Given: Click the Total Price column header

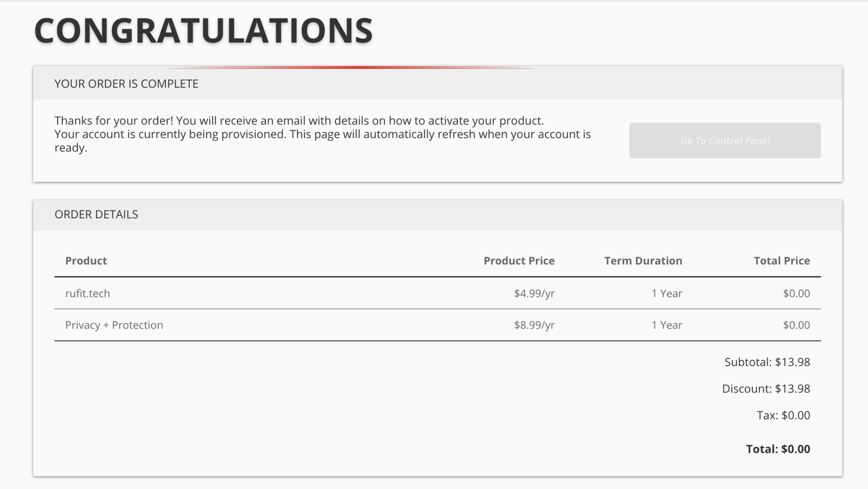Looking at the screenshot, I should point(781,261).
